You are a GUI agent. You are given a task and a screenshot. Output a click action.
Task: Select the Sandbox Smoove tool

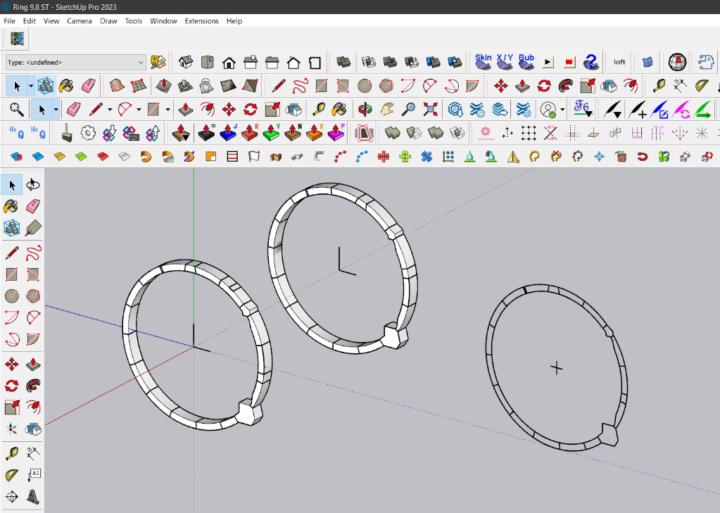pos(164,85)
